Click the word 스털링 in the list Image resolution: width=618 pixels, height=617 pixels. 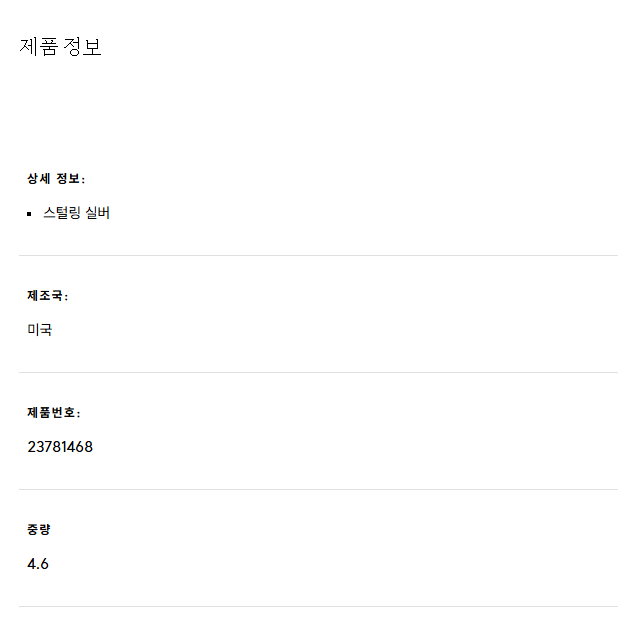click(x=61, y=213)
